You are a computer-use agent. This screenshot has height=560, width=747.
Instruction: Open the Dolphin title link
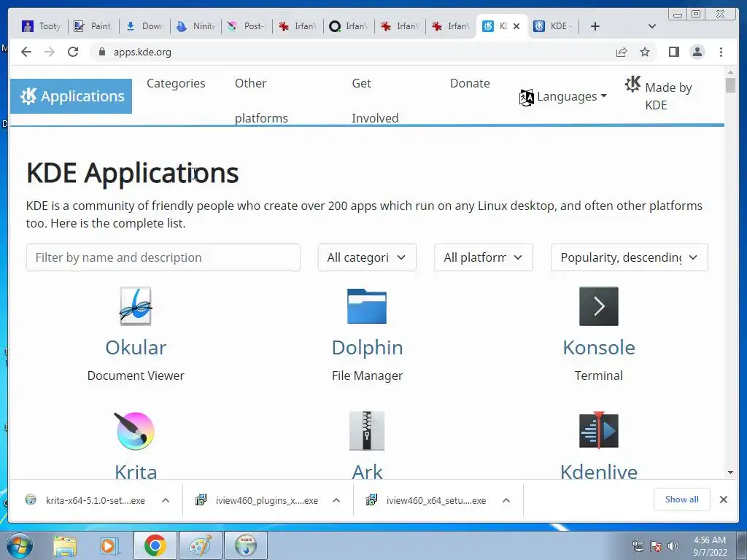point(368,348)
